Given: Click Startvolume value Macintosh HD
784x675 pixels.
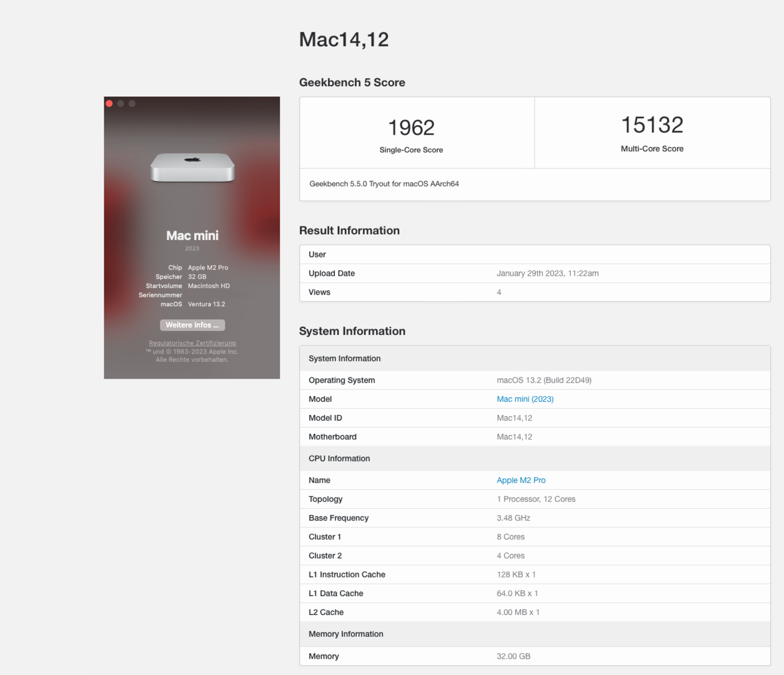Looking at the screenshot, I should [209, 286].
